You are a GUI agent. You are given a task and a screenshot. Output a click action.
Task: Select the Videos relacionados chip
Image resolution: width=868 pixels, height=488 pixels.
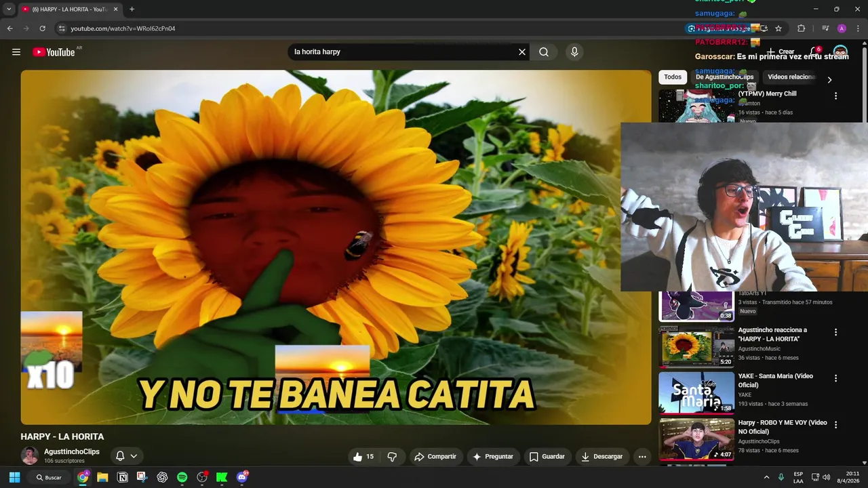[791, 77]
